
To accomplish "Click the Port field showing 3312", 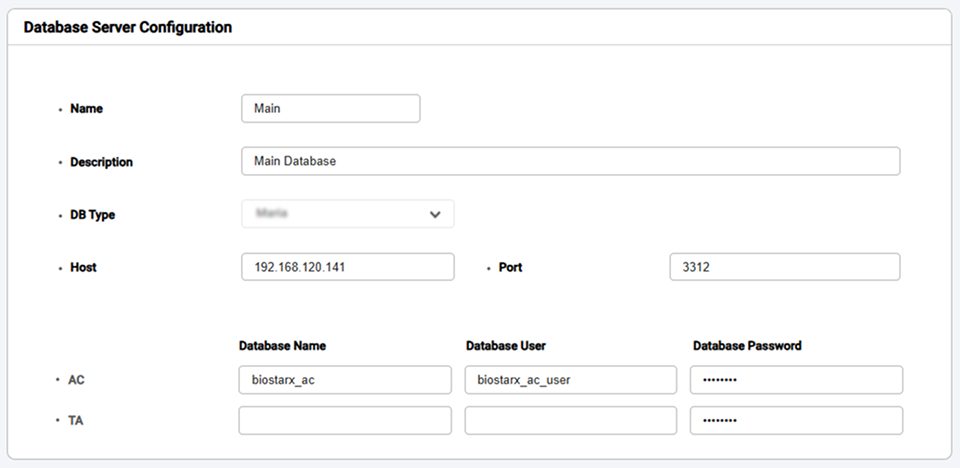I will pos(784,267).
